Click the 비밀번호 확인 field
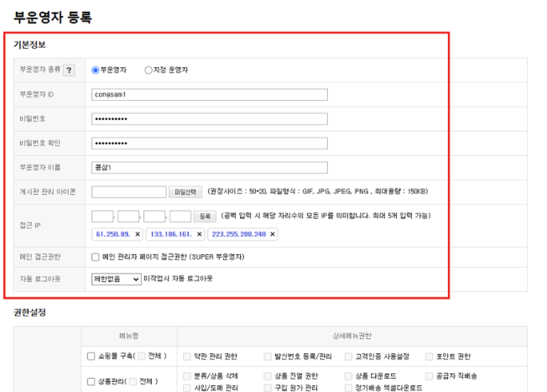The height and width of the screenshot is (392, 547). pyautogui.click(x=209, y=144)
